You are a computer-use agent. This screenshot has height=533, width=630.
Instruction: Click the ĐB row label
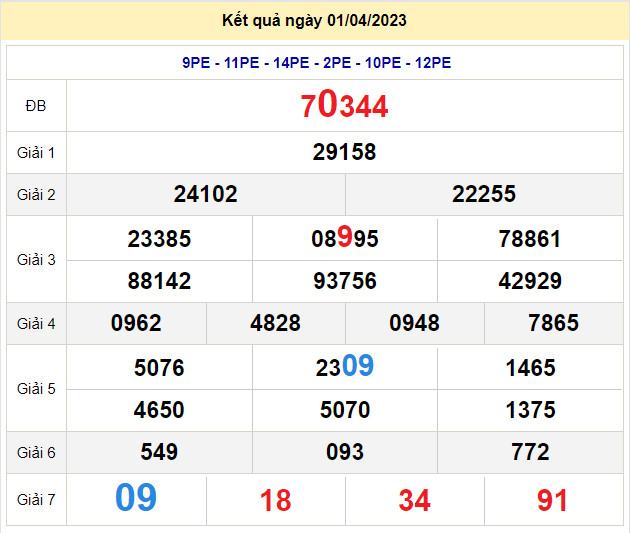(x=36, y=106)
